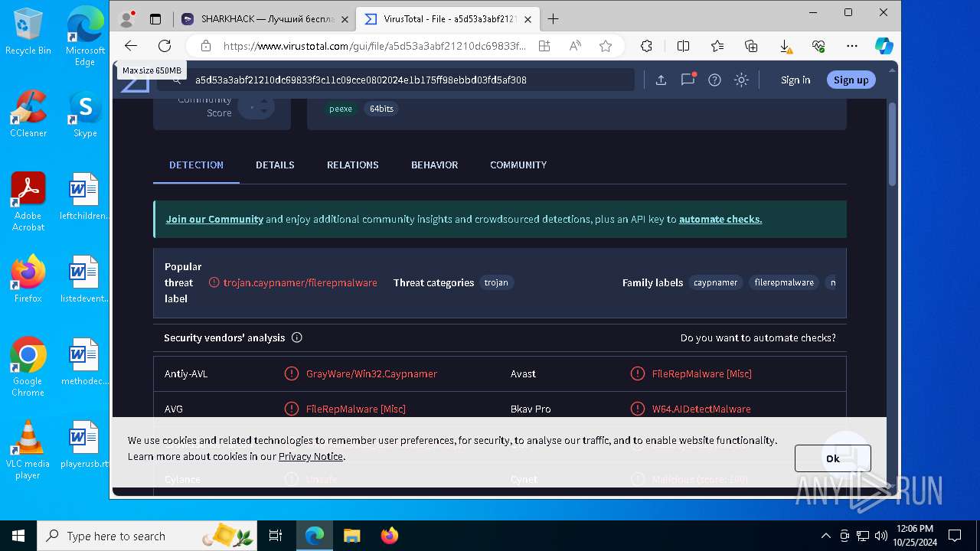Open the Copilot sidebar icon

(x=884, y=46)
